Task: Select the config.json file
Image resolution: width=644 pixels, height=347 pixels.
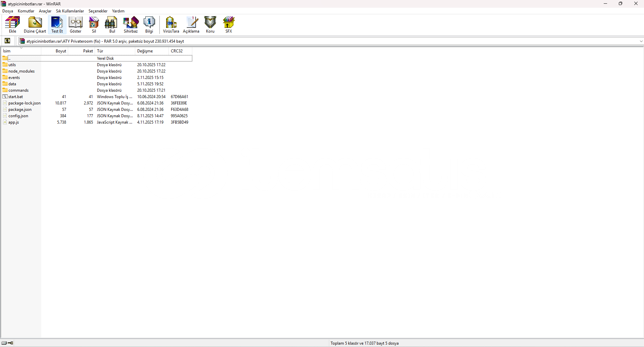Action: point(18,116)
